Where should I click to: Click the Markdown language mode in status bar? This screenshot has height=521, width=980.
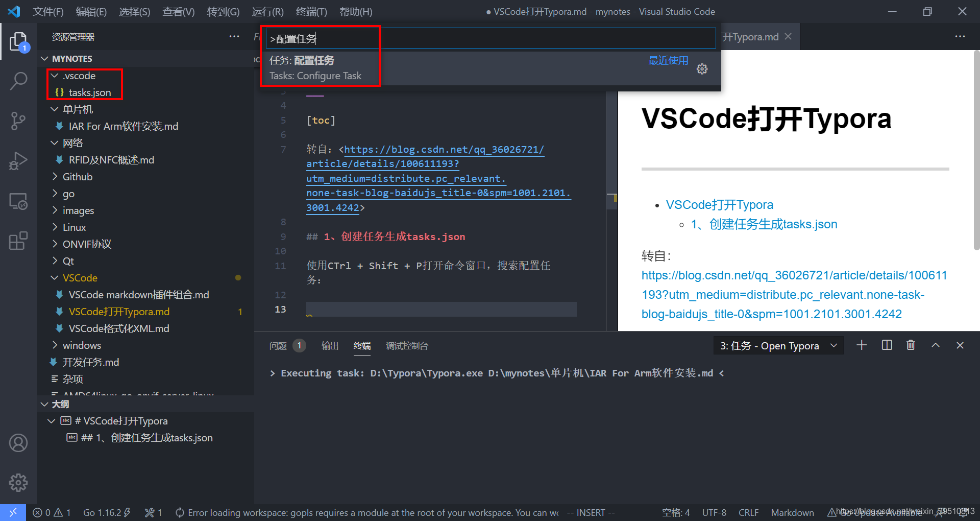[x=792, y=512]
